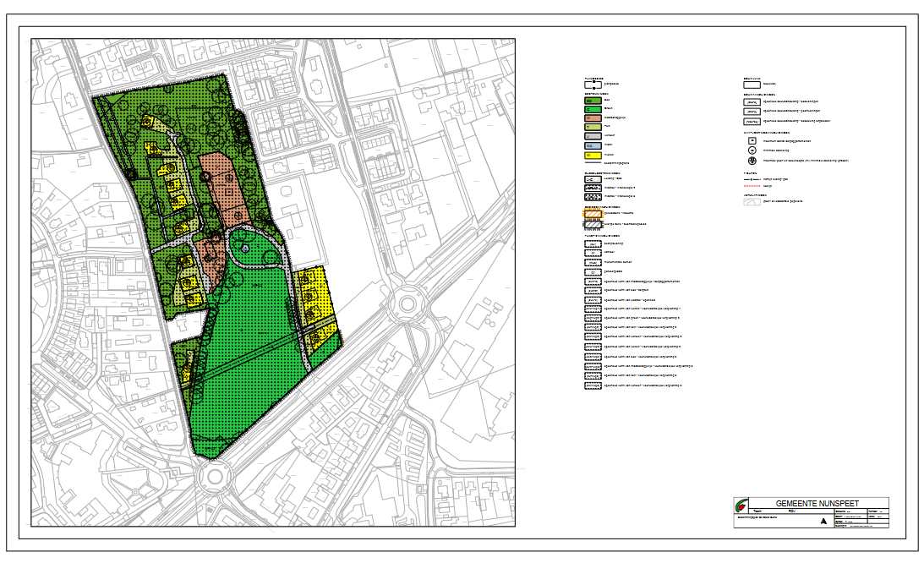Screen dimensions: 924x563
Task: Click the roundabout east of the plan area
Action: click(410, 302)
